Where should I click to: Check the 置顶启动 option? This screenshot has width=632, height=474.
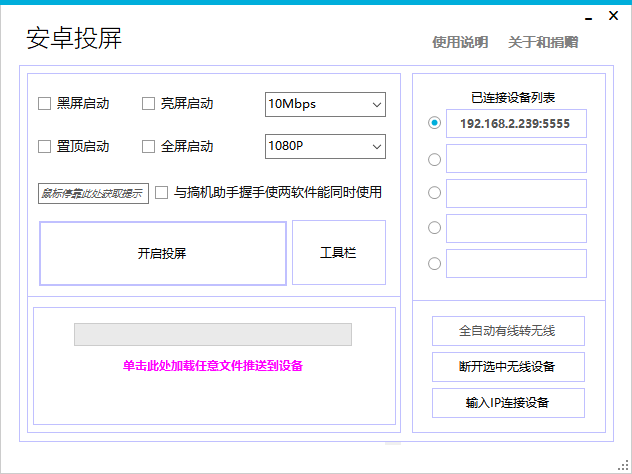coord(44,146)
